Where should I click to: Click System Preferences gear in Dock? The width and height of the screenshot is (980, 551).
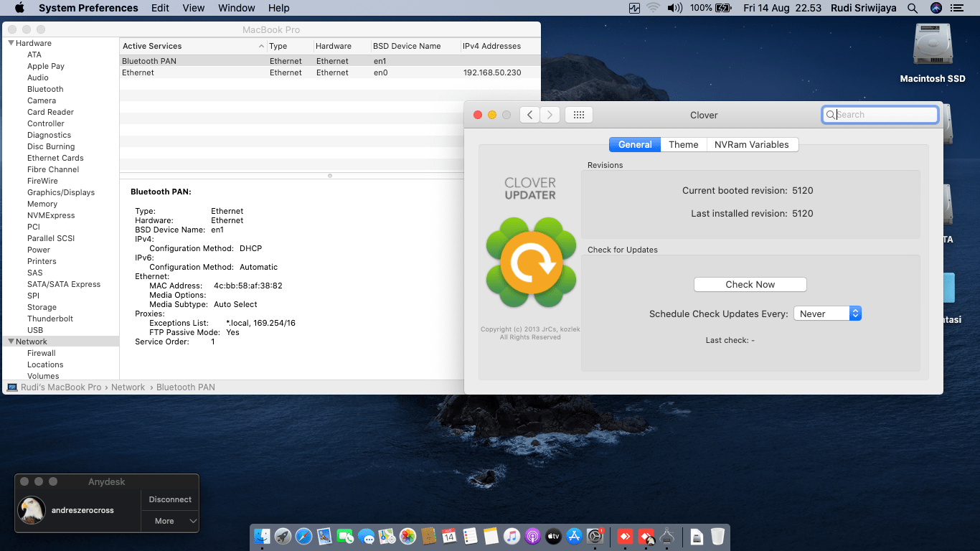[595, 536]
